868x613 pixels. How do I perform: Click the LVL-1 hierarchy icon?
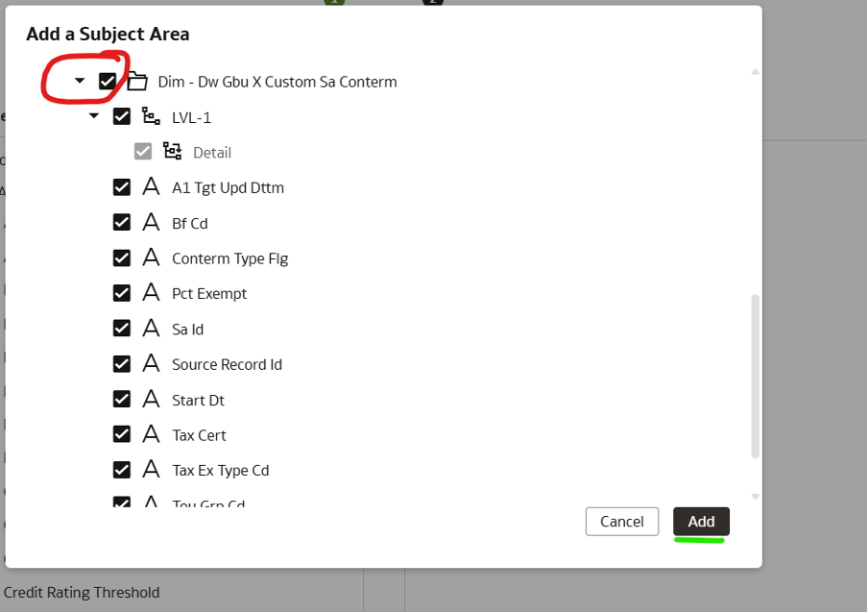pyautogui.click(x=151, y=116)
